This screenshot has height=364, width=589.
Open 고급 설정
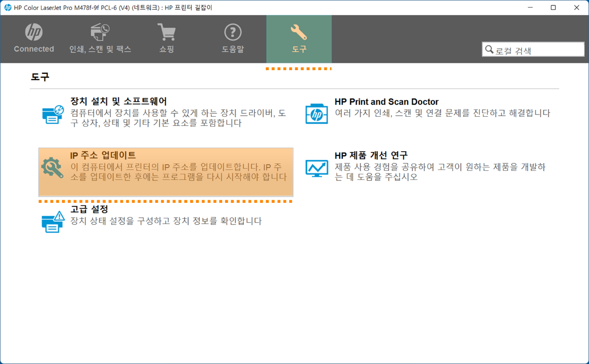tap(89, 209)
